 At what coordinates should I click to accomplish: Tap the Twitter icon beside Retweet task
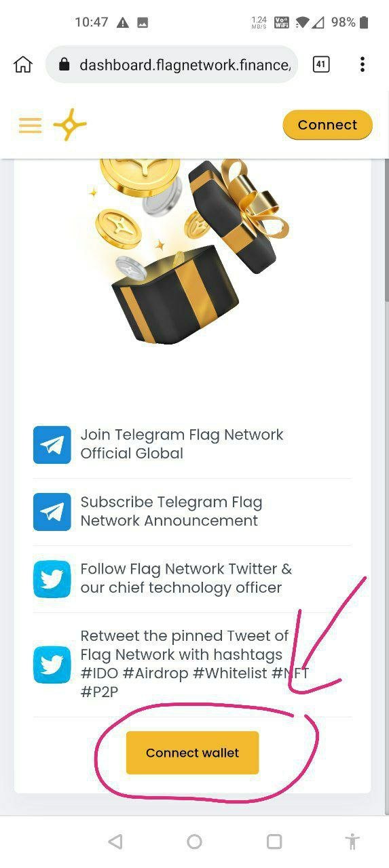pyautogui.click(x=52, y=665)
